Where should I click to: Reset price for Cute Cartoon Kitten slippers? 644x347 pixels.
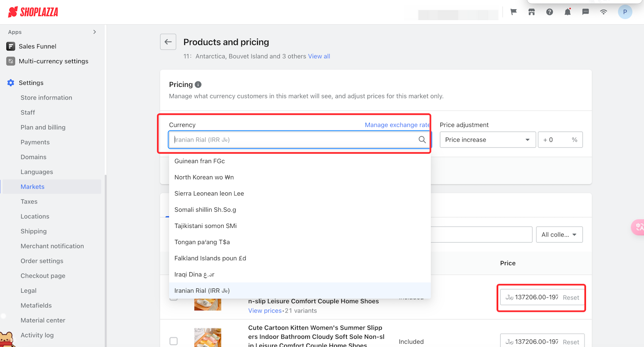[571, 342]
